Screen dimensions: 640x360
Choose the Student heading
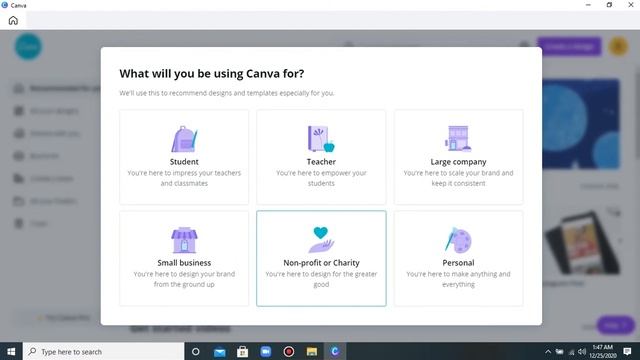(x=184, y=162)
